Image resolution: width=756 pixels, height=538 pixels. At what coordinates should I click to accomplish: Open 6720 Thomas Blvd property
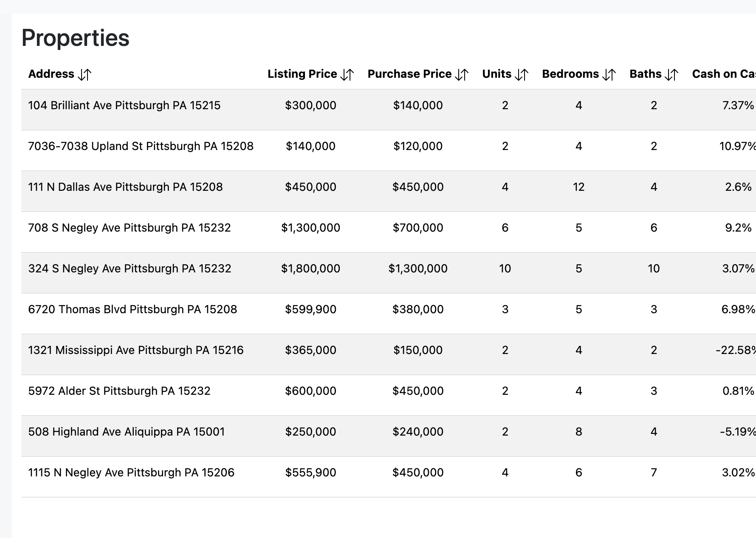(133, 309)
